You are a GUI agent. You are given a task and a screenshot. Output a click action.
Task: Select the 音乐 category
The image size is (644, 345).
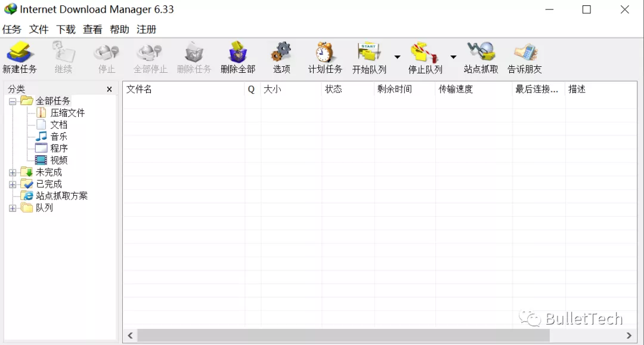pyautogui.click(x=58, y=136)
